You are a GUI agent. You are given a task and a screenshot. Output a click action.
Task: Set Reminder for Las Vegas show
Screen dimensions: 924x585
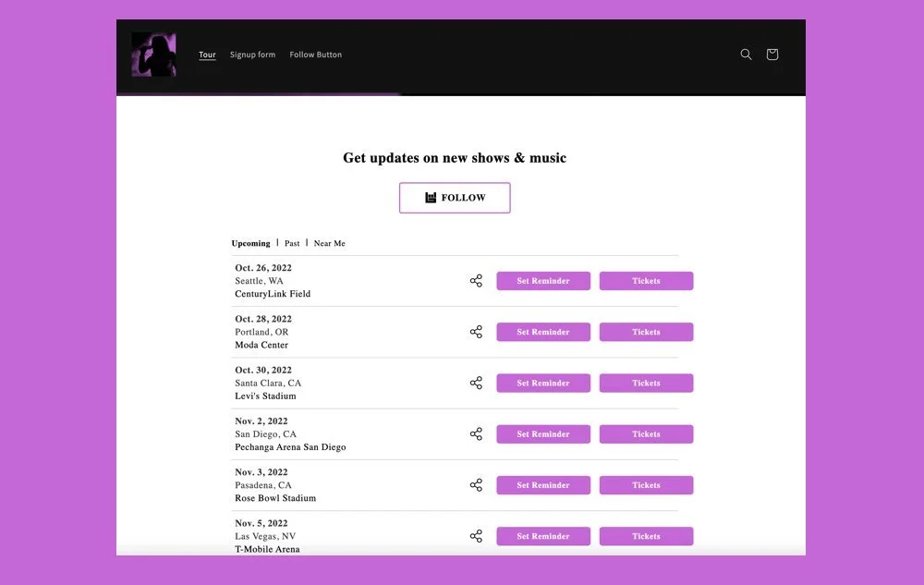(543, 536)
